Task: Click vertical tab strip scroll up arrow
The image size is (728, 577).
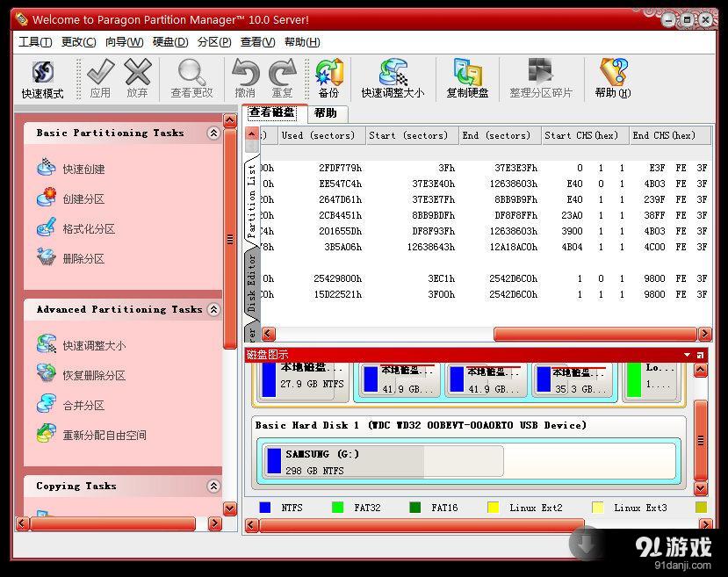Action: point(252,133)
